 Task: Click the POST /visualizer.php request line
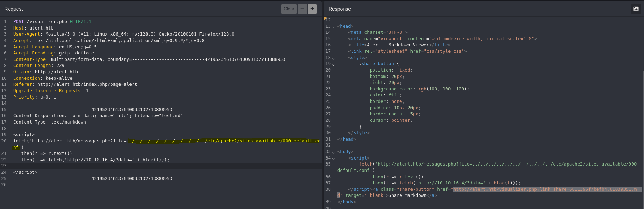[x=52, y=22]
